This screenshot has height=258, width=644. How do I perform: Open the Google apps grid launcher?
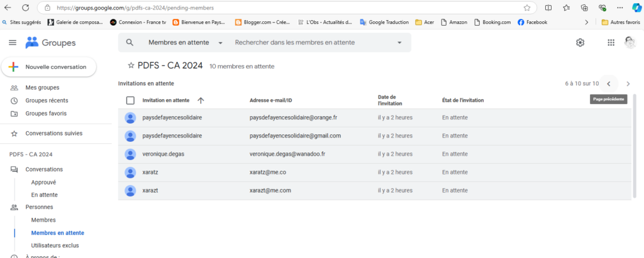coord(611,43)
